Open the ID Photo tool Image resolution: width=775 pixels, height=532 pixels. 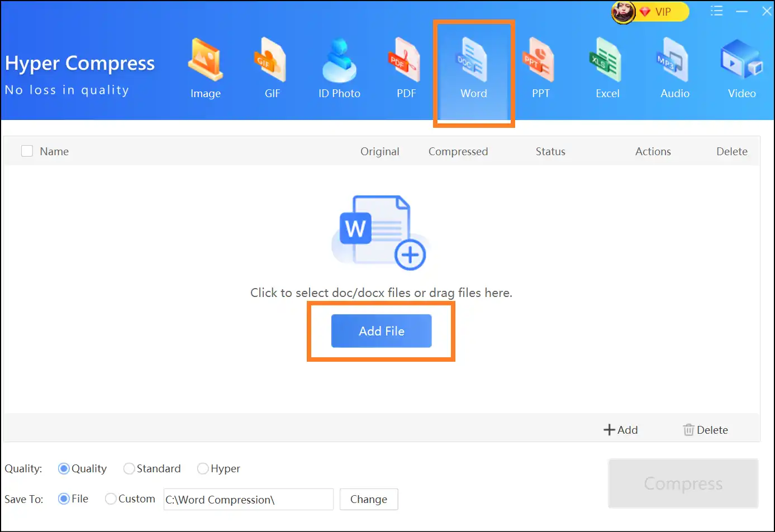click(x=339, y=68)
